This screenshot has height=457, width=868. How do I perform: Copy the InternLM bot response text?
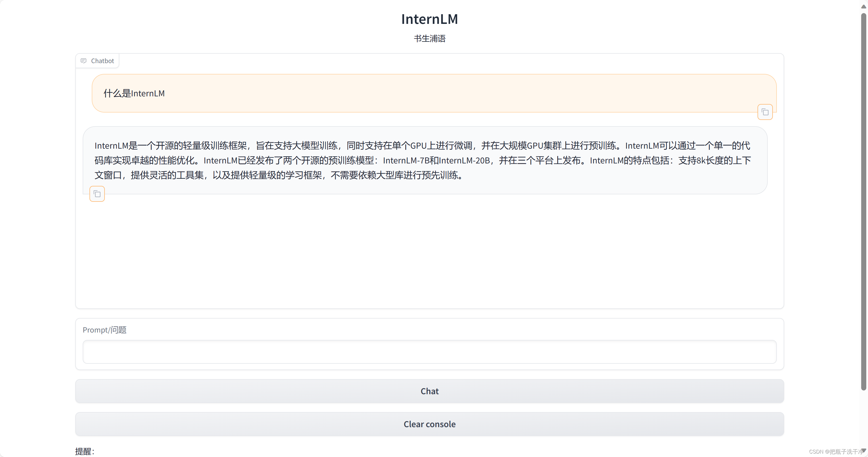[97, 194]
